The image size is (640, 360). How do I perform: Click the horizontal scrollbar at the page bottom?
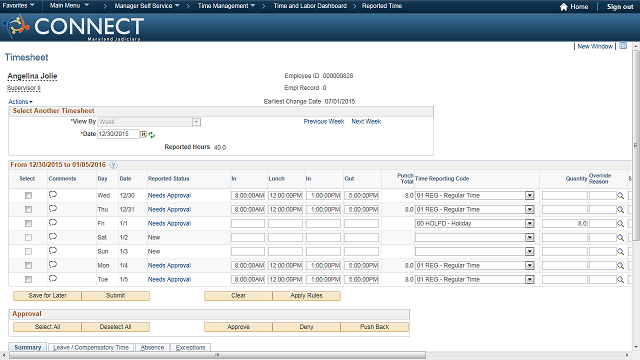point(217,355)
